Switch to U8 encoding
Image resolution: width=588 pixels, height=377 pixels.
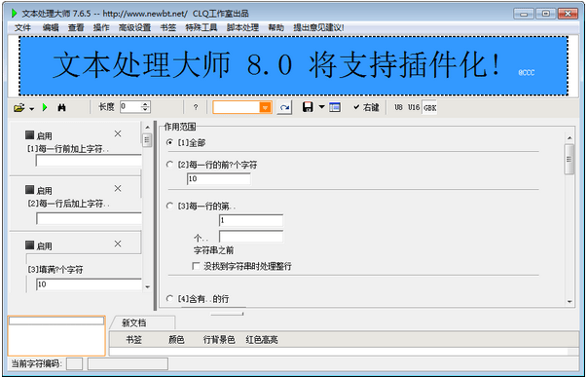pos(398,107)
